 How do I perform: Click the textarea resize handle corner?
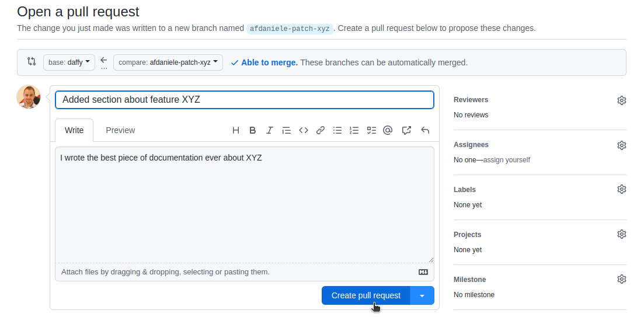(x=431, y=260)
